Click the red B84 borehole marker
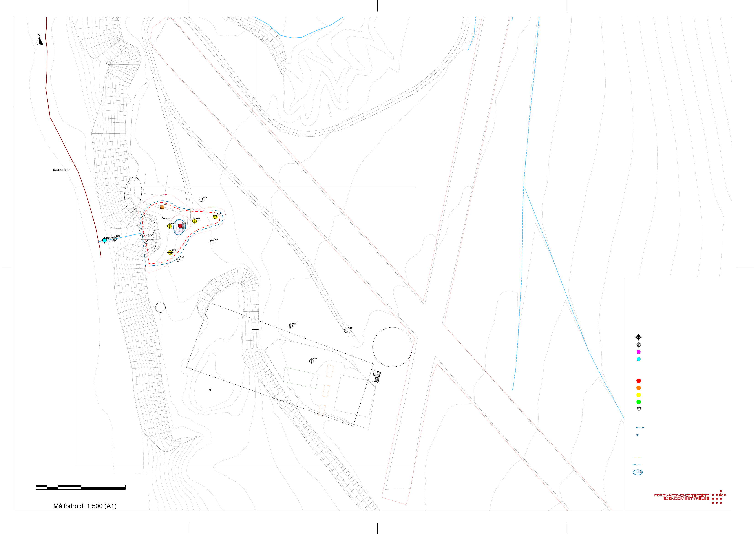Screen dimensions: 756x534 180,226
